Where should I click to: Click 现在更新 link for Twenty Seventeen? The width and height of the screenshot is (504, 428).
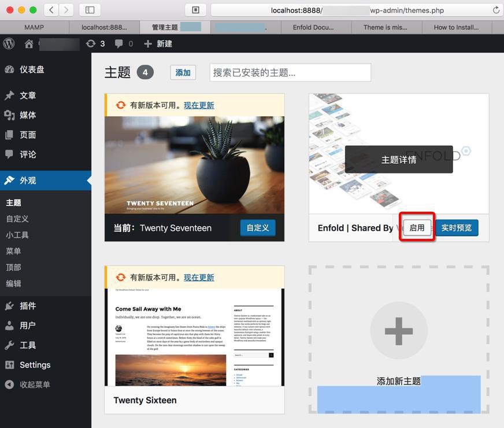click(199, 105)
